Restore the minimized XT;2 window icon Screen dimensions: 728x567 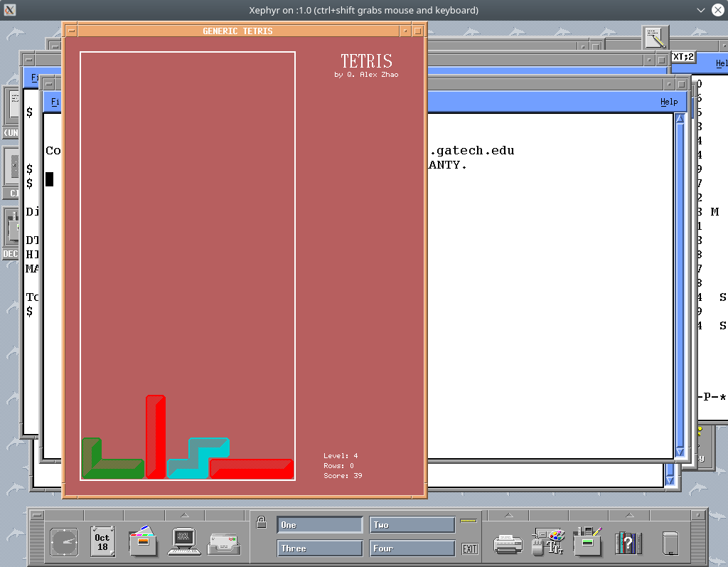pos(682,57)
